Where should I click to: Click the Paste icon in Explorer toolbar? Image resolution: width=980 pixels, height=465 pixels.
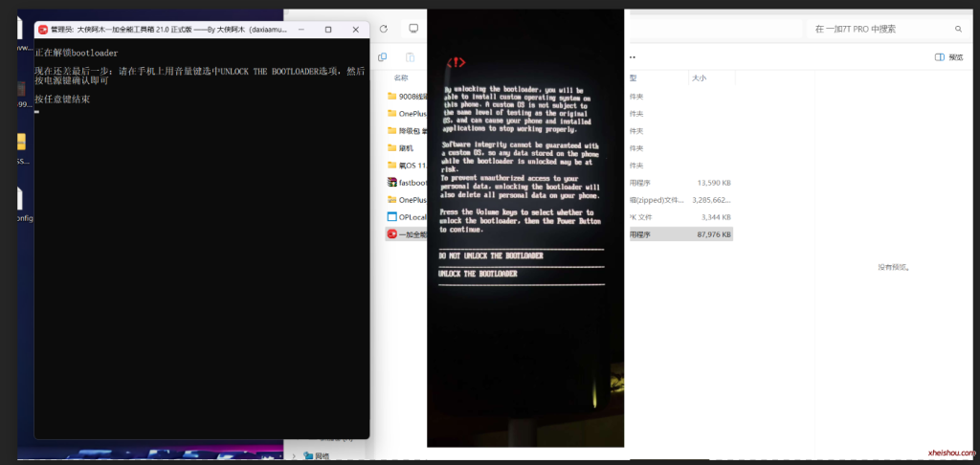[410, 56]
